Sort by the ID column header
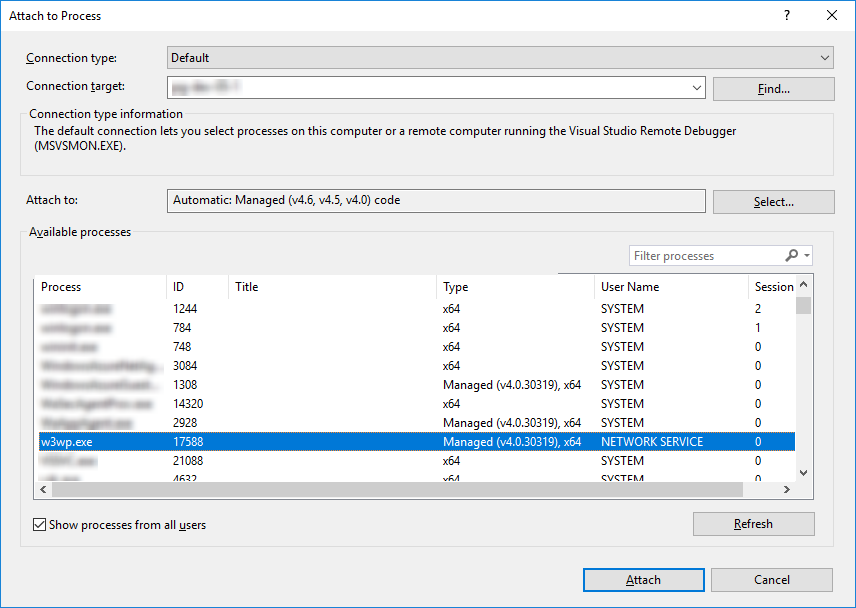Viewport: 856px width, 608px height. pos(195,287)
